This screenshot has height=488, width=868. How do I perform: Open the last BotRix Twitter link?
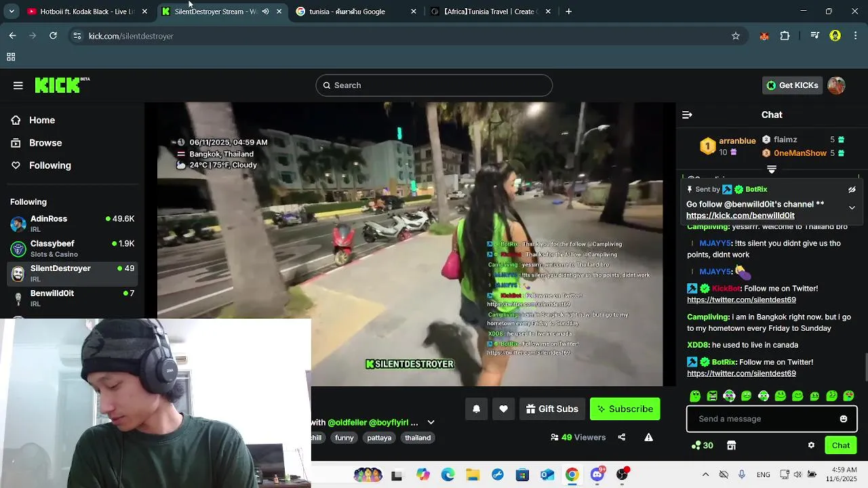click(x=741, y=373)
